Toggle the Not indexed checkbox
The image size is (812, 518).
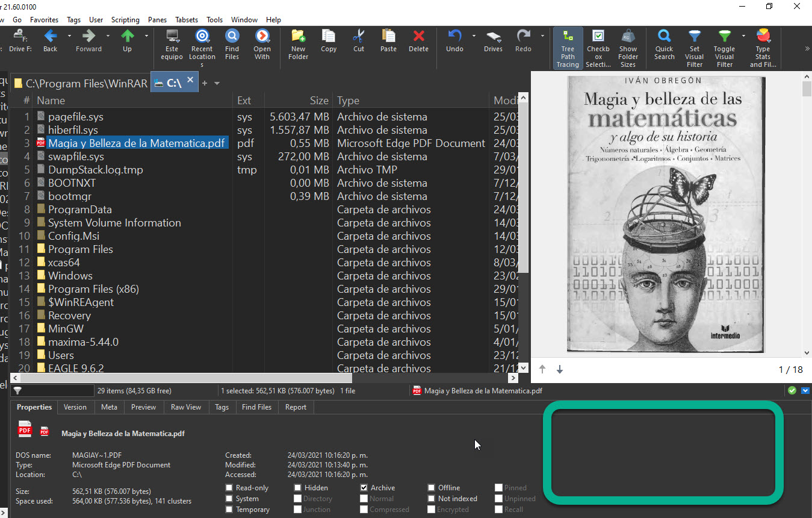tap(432, 499)
